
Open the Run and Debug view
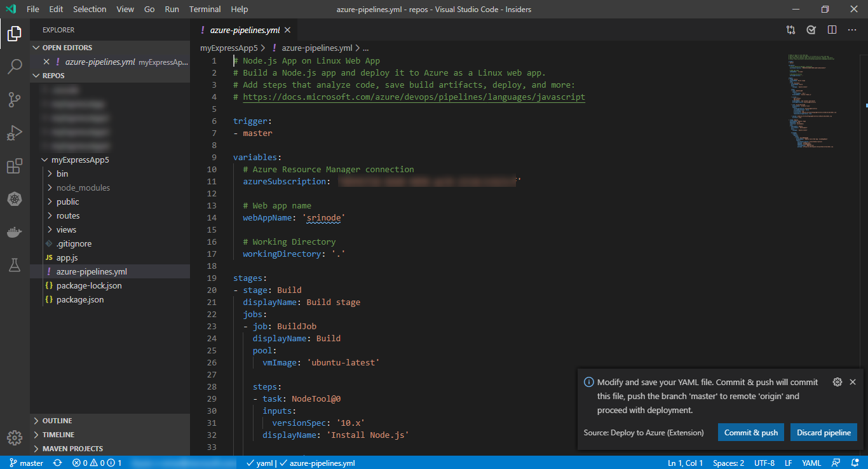14,132
